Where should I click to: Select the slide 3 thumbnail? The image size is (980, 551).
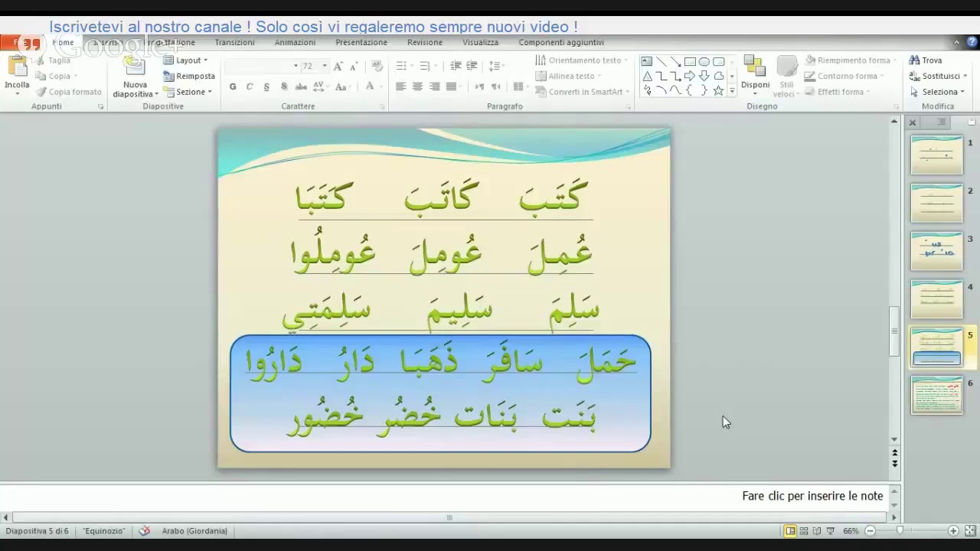[936, 251]
